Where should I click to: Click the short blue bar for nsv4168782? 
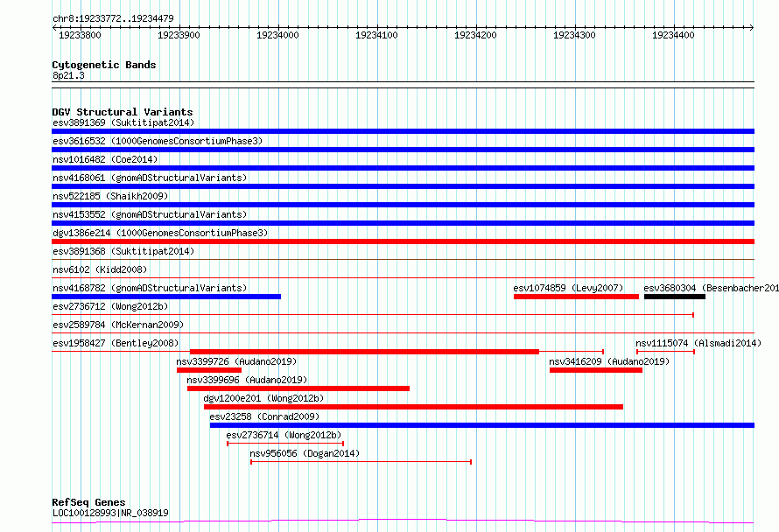coord(166,297)
